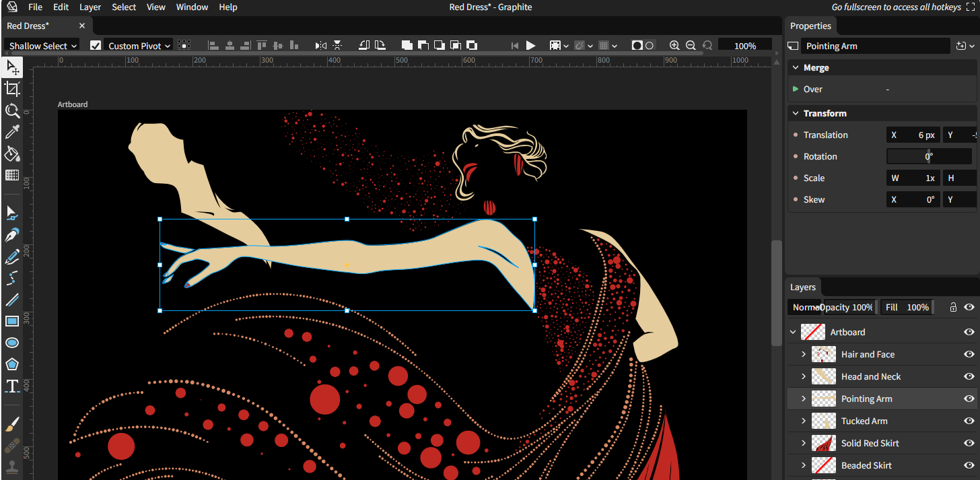Open the Shallow Select dropdown
980x480 pixels.
43,46
